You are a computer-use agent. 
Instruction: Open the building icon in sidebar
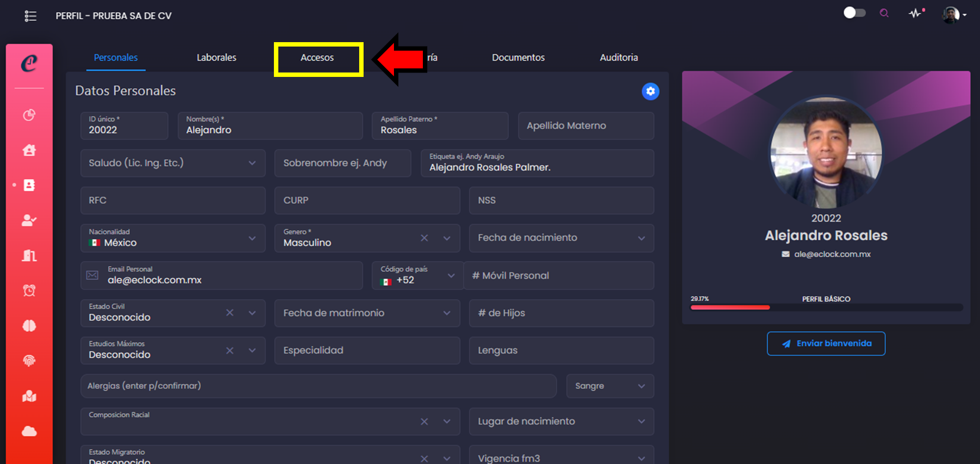(x=29, y=255)
